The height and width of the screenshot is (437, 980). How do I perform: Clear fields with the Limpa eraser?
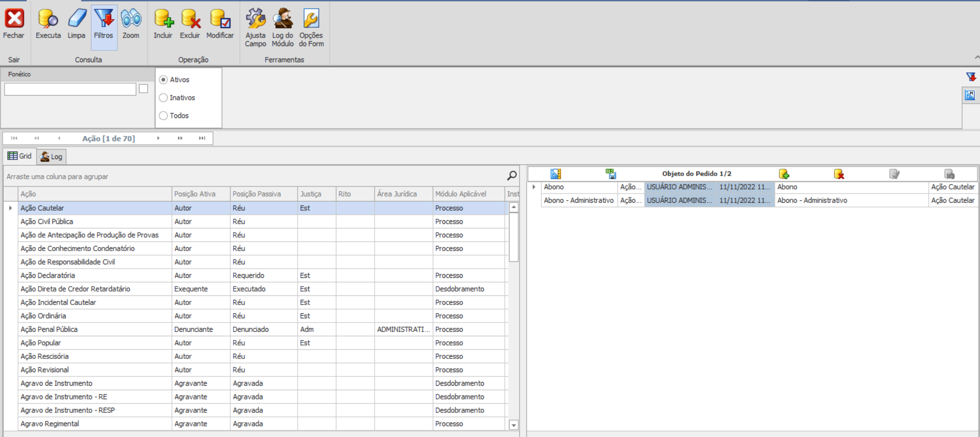[x=76, y=24]
